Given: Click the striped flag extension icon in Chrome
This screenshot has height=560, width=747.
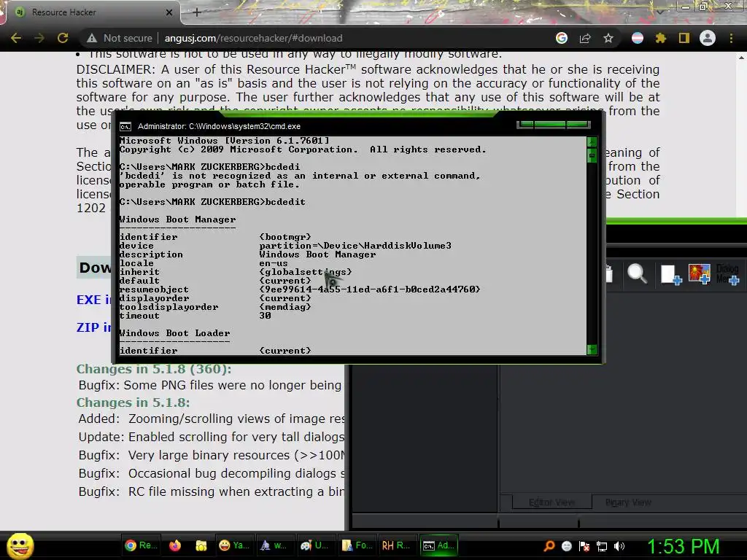Looking at the screenshot, I should pos(638,38).
